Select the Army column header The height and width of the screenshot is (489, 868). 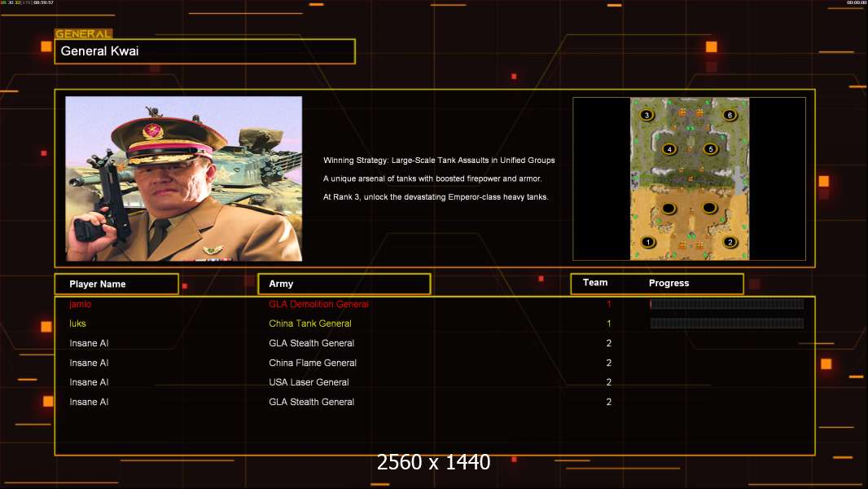[x=344, y=284]
